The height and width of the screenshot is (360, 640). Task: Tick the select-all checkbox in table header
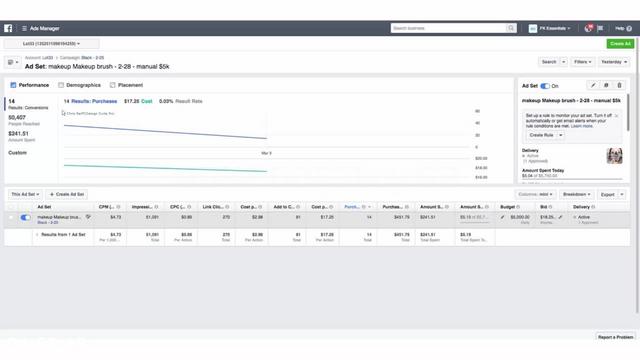pyautogui.click(x=11, y=207)
